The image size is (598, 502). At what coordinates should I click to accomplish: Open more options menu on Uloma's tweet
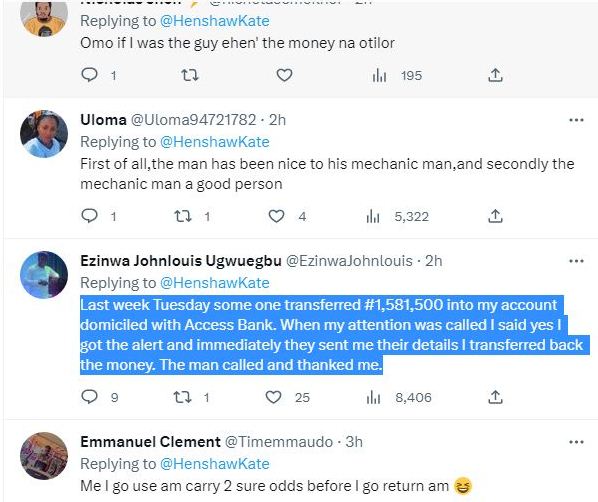click(576, 120)
